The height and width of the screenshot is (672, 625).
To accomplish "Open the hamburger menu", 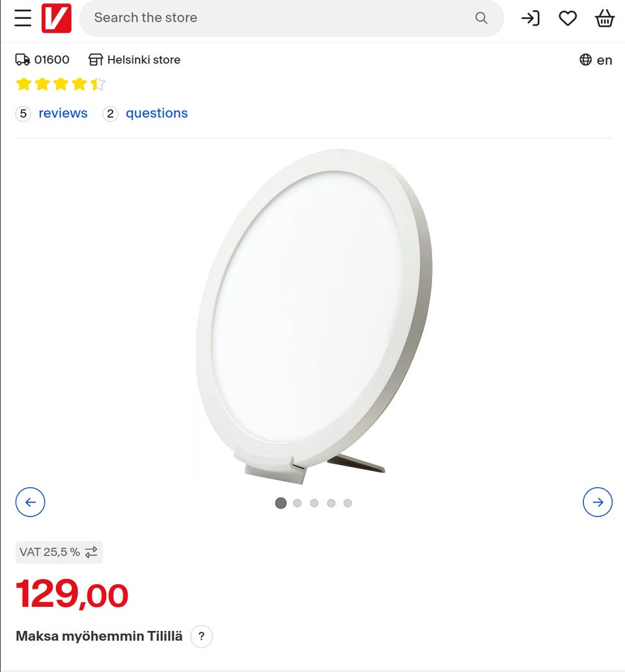I will [23, 18].
